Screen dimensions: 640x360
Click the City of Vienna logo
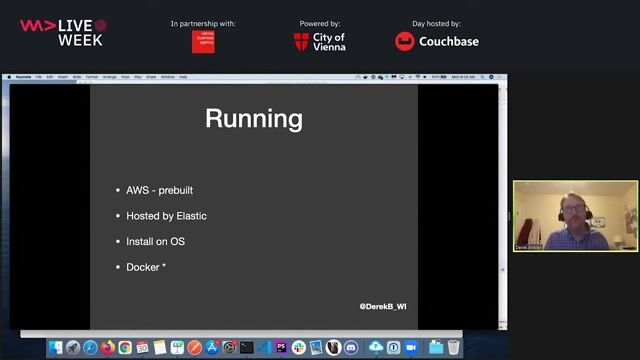320,42
